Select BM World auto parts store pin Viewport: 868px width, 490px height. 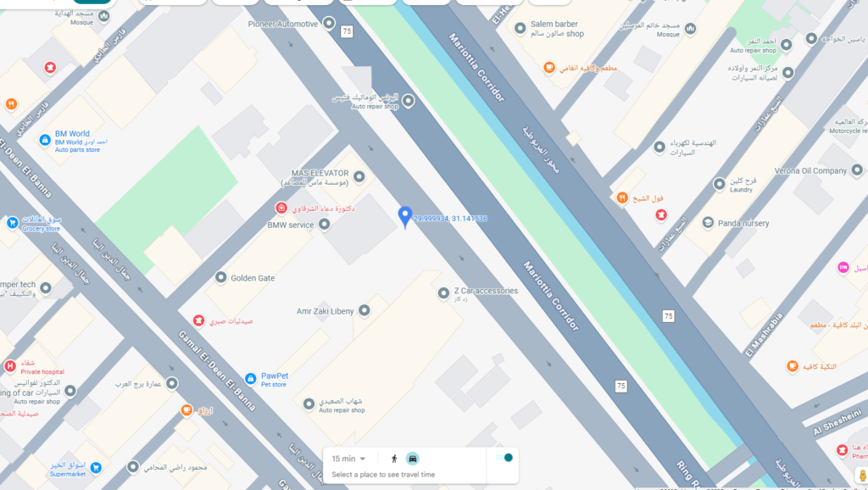[46, 140]
